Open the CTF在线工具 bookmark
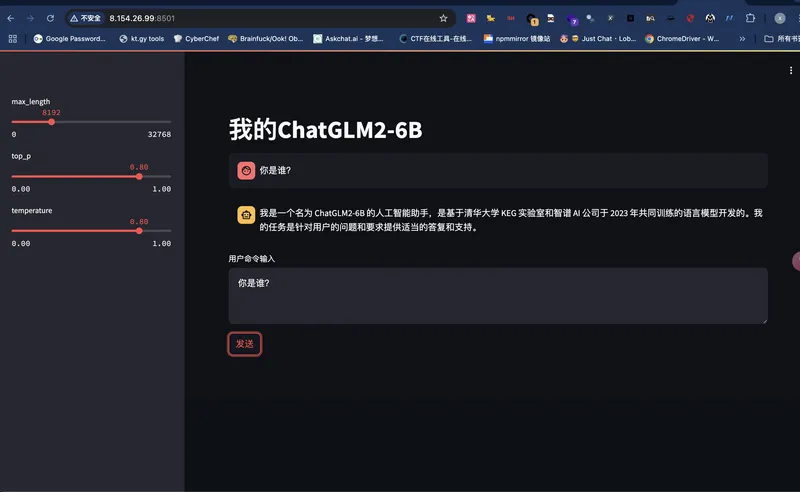The height and width of the screenshot is (492, 800). click(x=436, y=39)
